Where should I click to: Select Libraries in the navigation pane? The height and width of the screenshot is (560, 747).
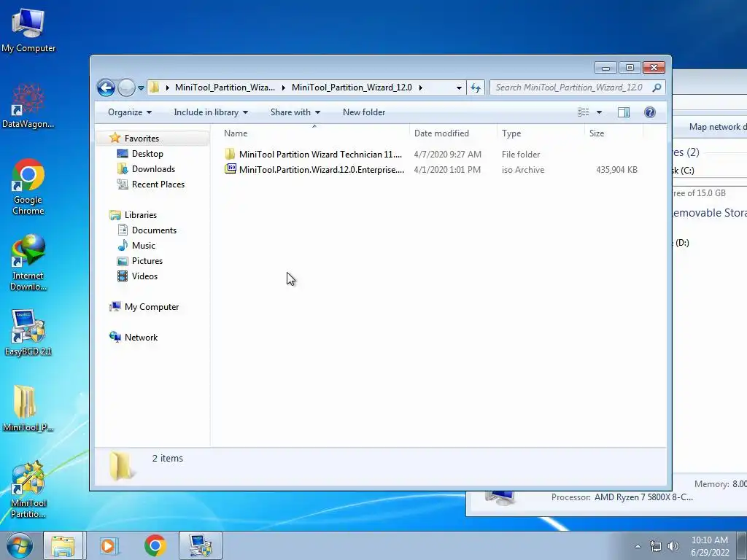(141, 215)
